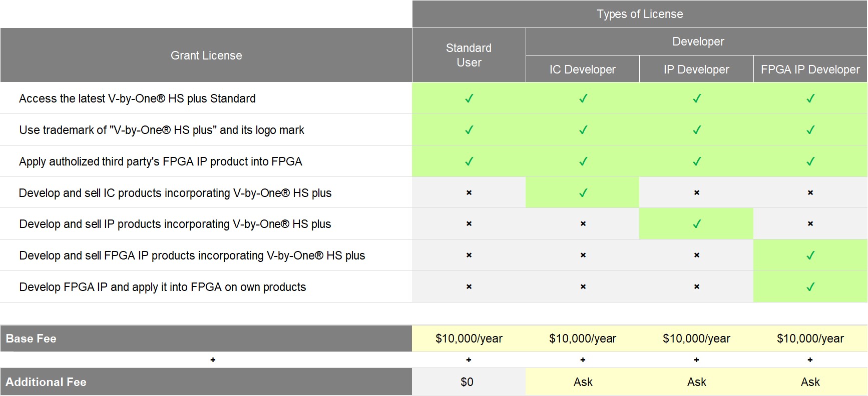Click Standard User checkmark in Use trademark row
The height and width of the screenshot is (396, 868).
point(469,130)
